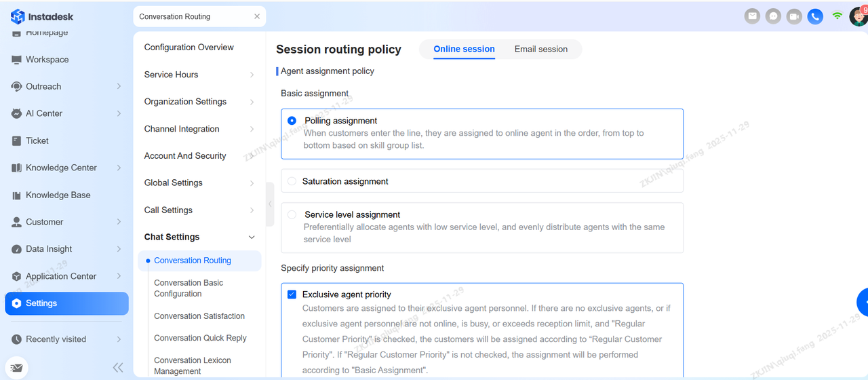The width and height of the screenshot is (868, 380).
Task: Go to Configuration Overview
Action: [x=189, y=47]
